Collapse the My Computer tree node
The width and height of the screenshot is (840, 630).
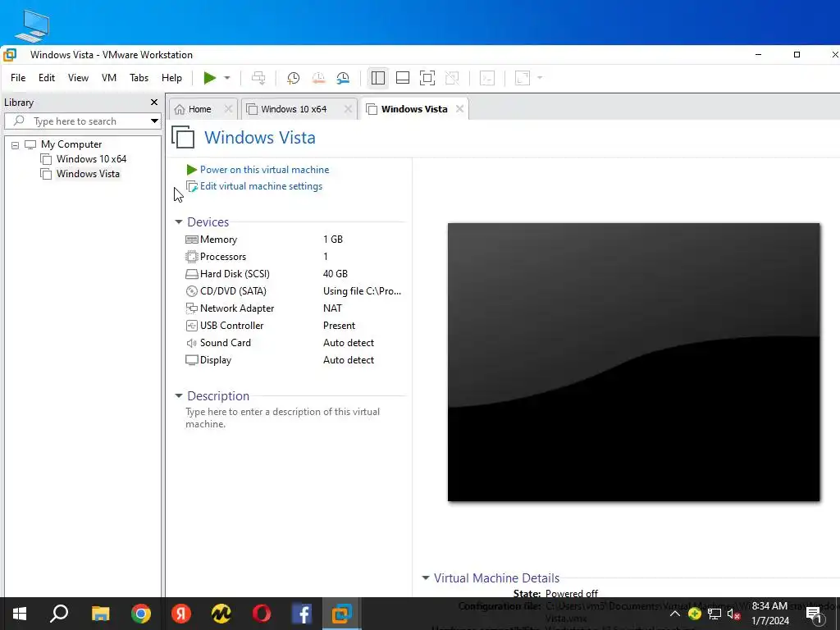point(15,145)
